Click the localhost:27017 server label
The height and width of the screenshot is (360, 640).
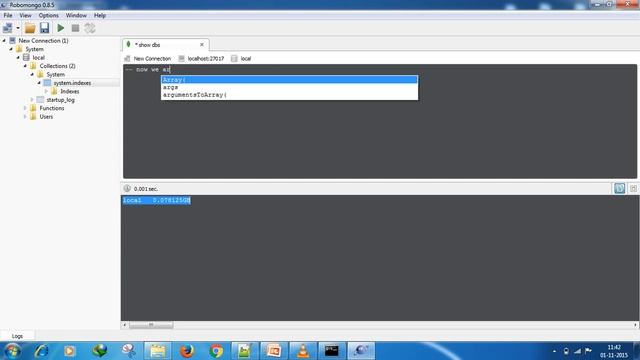(206, 58)
